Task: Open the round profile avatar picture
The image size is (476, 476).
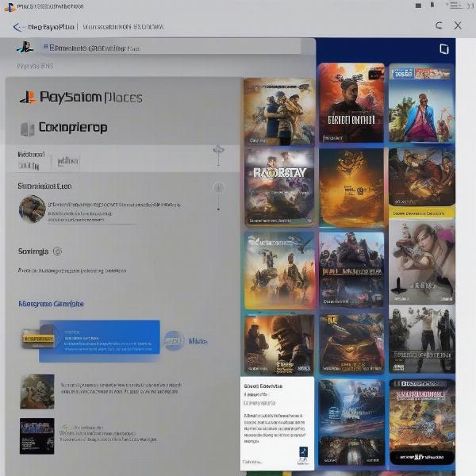Action: point(33,209)
